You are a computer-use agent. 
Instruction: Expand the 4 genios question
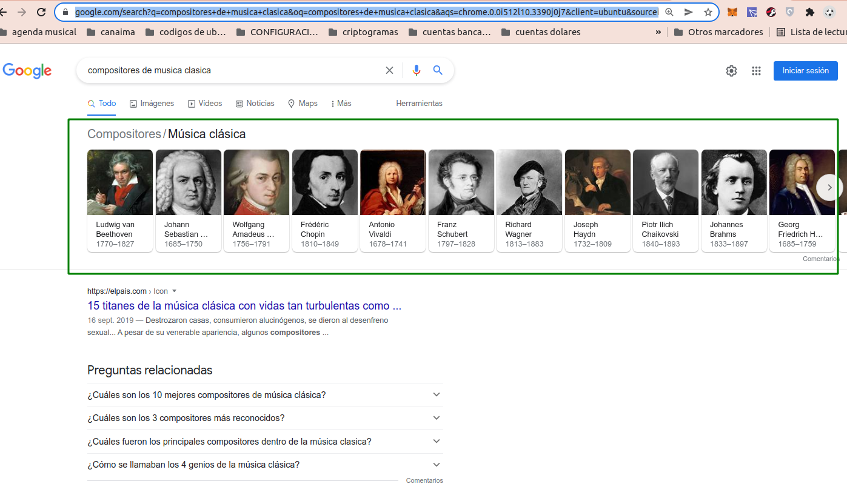(436, 465)
